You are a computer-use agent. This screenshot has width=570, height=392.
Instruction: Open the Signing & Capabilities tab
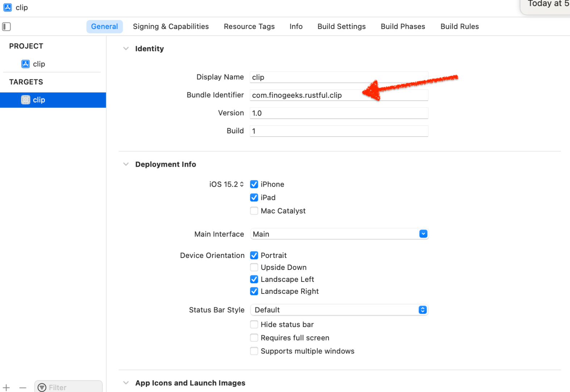click(x=171, y=26)
